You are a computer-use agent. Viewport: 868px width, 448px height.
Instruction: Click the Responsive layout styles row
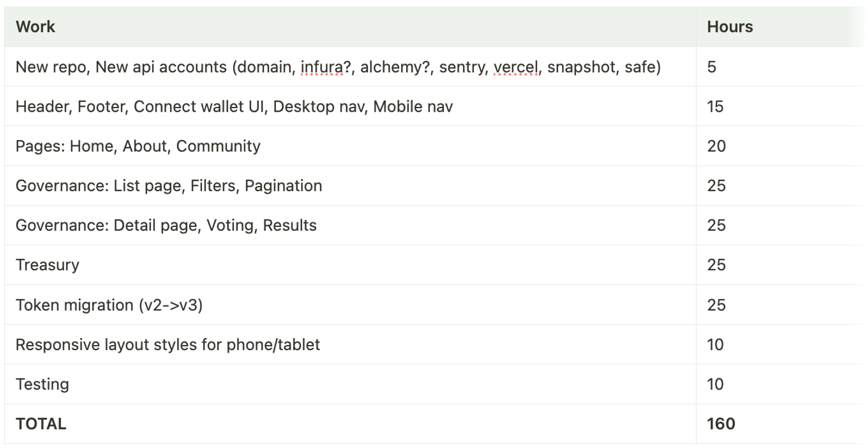[x=436, y=345]
